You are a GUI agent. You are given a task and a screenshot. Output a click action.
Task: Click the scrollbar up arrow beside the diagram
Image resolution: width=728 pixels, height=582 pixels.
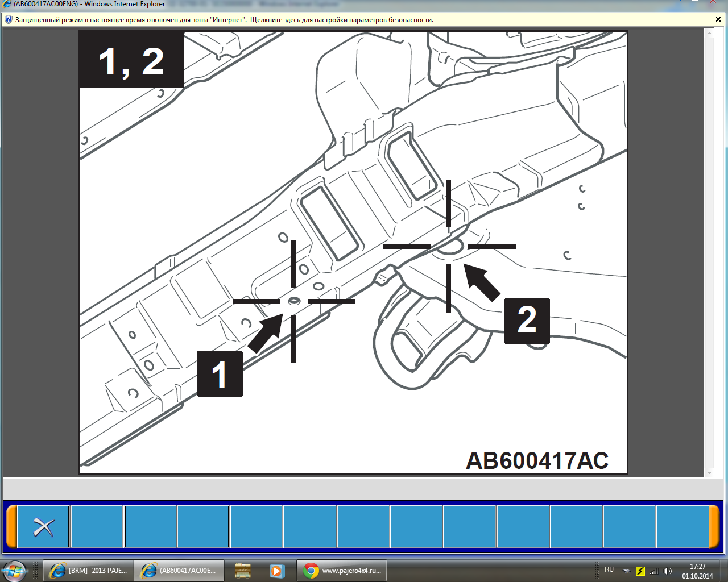click(x=709, y=33)
